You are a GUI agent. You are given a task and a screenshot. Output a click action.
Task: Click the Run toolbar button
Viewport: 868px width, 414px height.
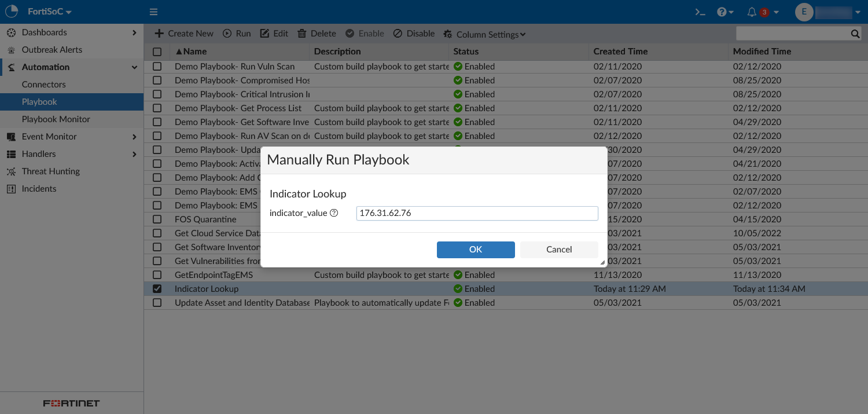point(237,34)
